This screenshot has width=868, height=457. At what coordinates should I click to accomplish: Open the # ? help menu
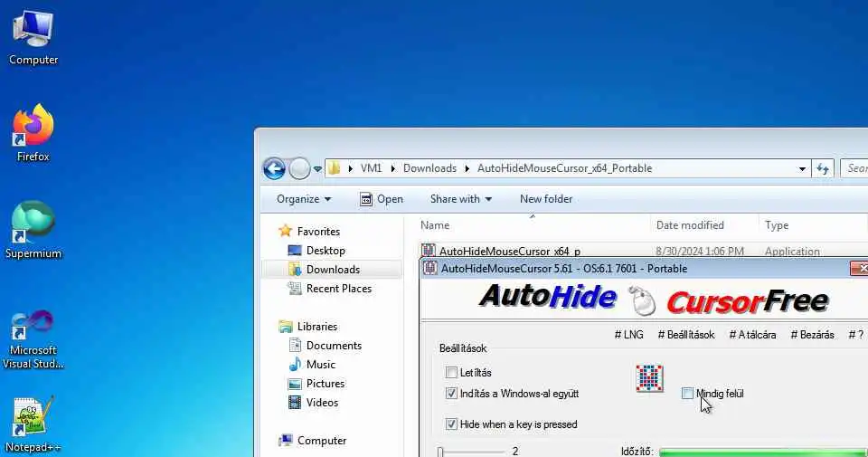click(x=856, y=335)
